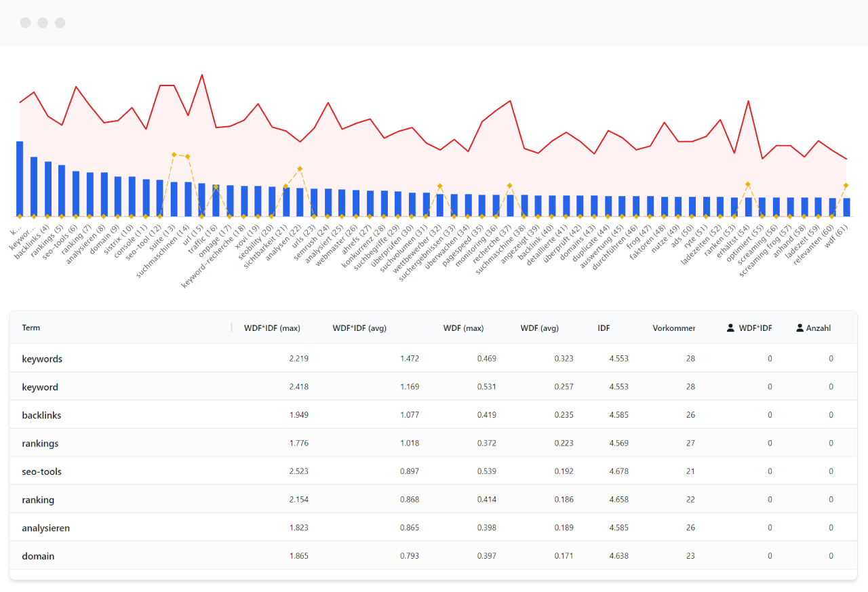Click the 0.539 WDF max value
The image size is (868, 592).
tap(486, 471)
